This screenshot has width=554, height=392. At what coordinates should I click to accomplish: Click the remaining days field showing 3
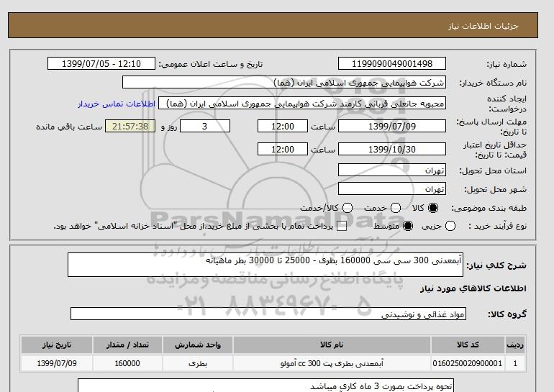click(205, 126)
